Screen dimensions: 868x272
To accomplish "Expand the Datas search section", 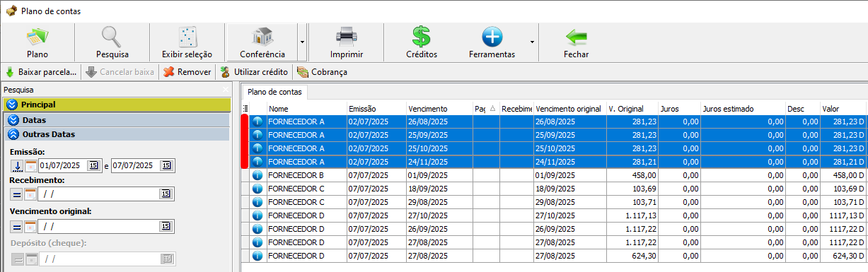I will pos(117,120).
